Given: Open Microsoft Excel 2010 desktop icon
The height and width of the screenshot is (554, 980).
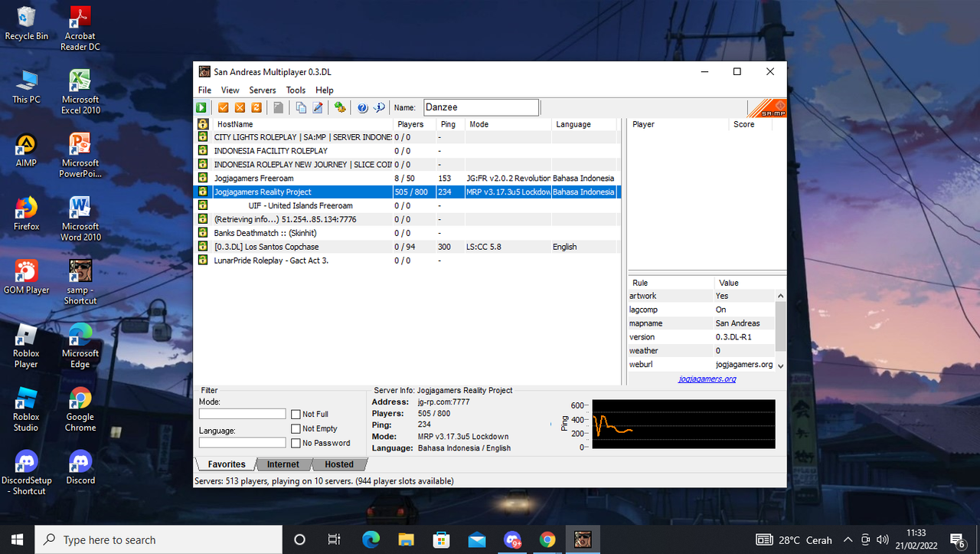Looking at the screenshot, I should click(80, 92).
